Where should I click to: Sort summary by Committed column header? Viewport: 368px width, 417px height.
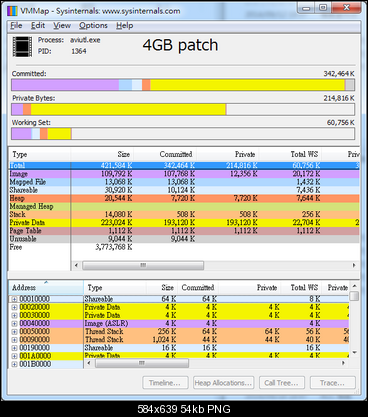click(x=165, y=154)
